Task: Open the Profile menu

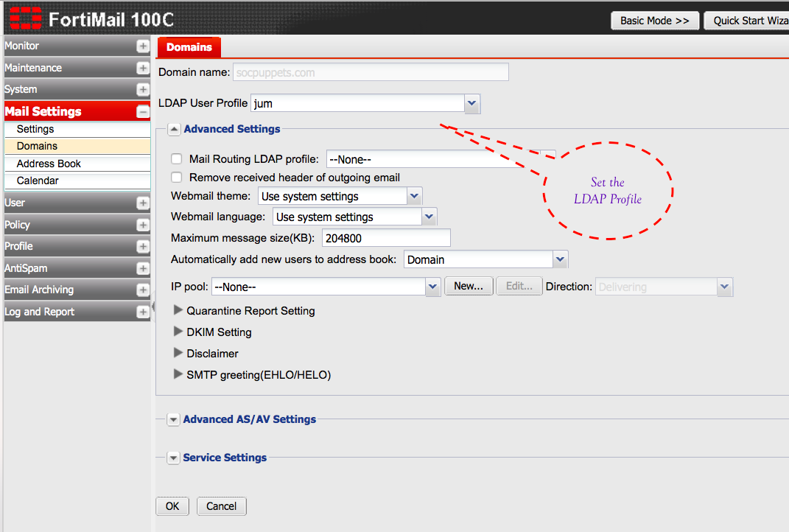Action: (x=77, y=247)
